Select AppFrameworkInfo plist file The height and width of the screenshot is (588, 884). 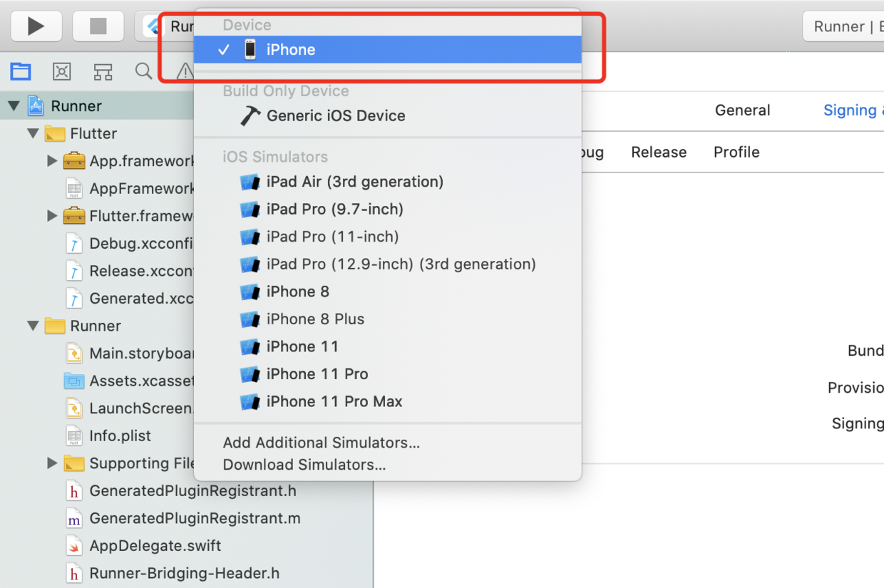pos(128,188)
